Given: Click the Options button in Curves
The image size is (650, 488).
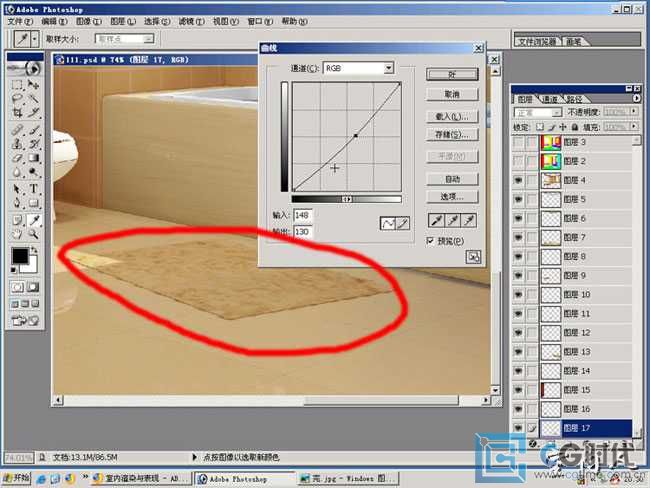Looking at the screenshot, I should click(x=452, y=197).
